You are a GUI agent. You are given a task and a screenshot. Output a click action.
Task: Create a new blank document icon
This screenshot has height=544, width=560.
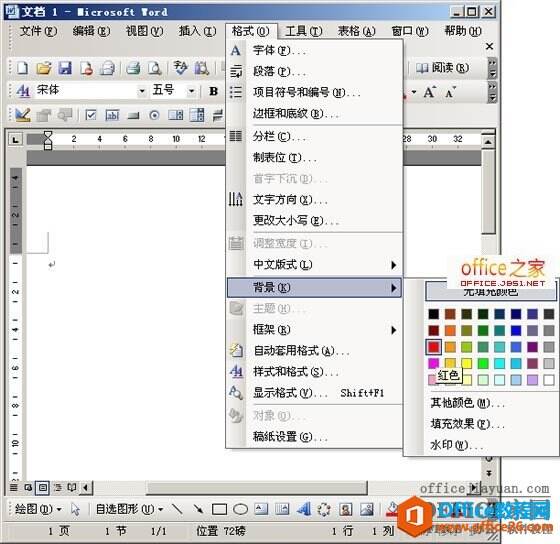(22, 68)
